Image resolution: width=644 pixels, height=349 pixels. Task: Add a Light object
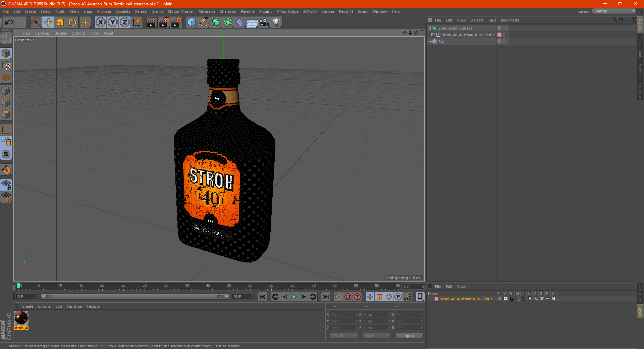[276, 22]
